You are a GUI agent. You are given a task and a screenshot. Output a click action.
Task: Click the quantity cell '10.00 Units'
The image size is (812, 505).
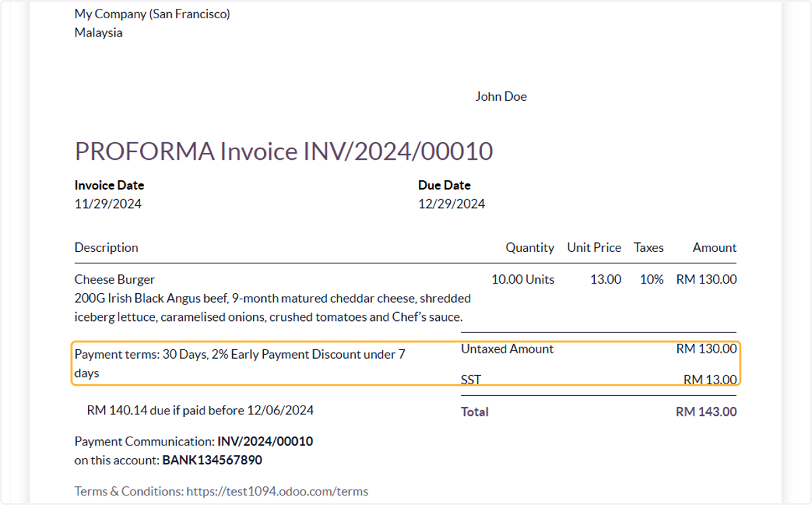(523, 280)
